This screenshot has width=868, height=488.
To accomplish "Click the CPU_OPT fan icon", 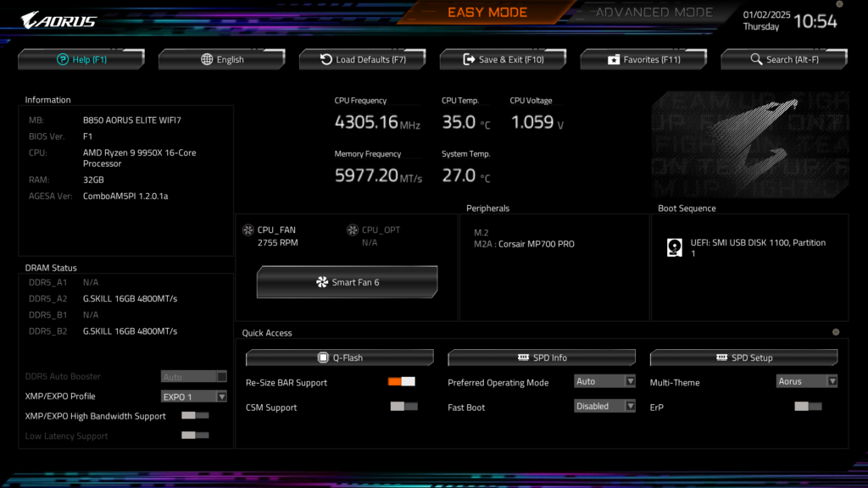I will (352, 230).
